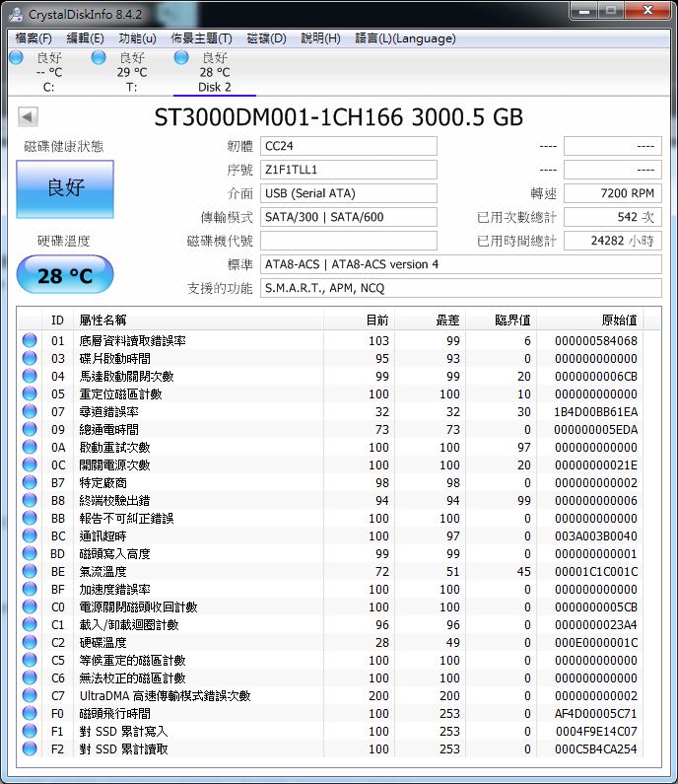This screenshot has width=678, height=784.
Task: Click the 屬性名稱 column header
Action: (x=198, y=320)
